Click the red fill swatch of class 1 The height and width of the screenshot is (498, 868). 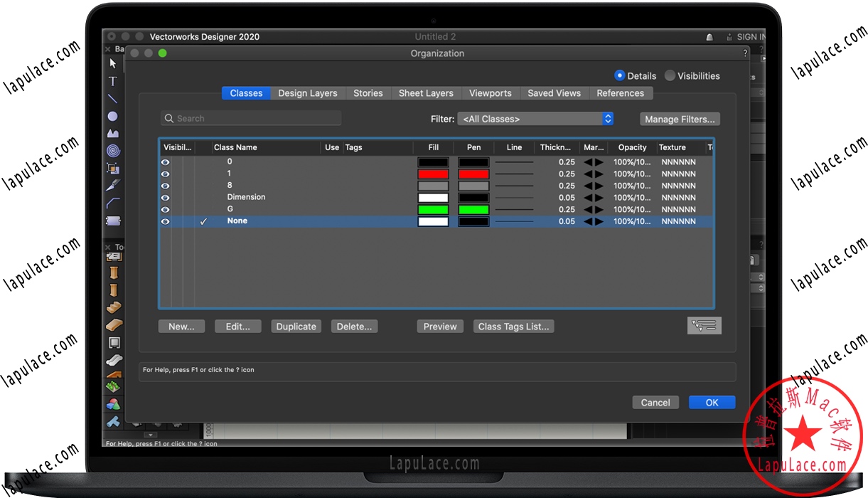tap(433, 174)
